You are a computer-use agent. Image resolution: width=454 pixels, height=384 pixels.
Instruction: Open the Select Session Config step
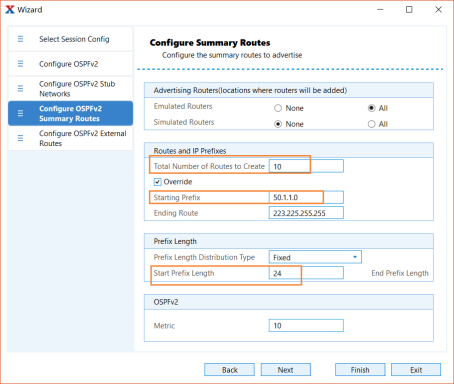click(70, 39)
